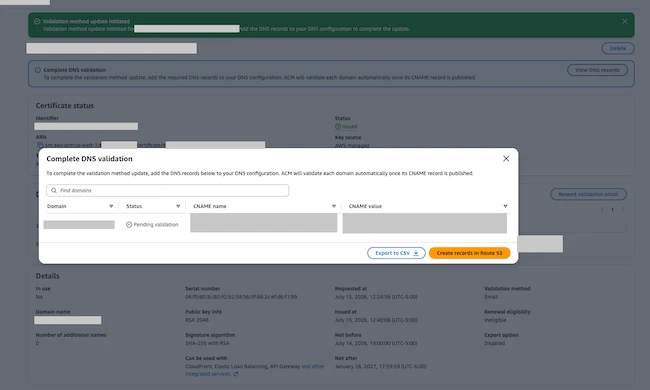
Task: Click the pending validation clock icon
Action: pos(129,225)
